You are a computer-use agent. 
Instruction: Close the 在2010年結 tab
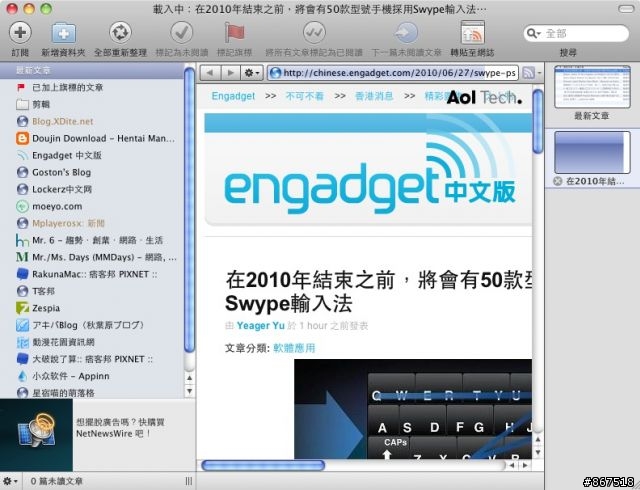click(x=558, y=181)
